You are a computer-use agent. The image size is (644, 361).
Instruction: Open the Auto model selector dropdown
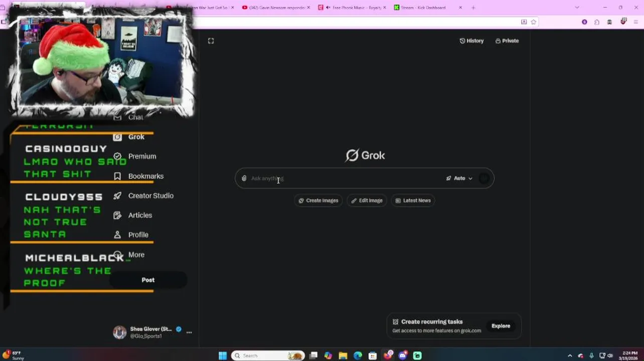459,178
